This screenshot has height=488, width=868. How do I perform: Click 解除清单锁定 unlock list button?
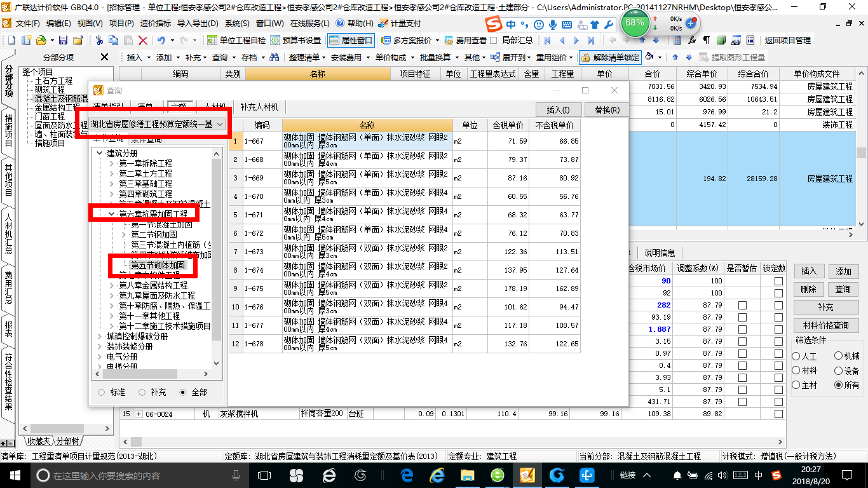610,57
